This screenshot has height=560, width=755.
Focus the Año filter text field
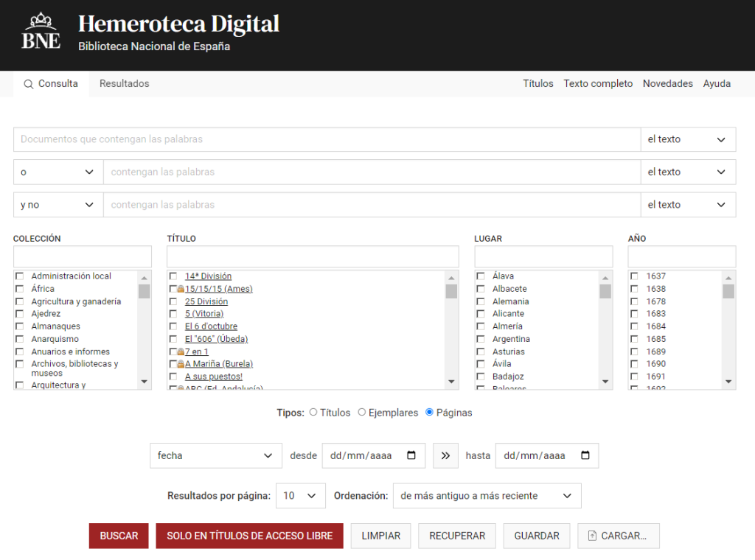point(682,256)
